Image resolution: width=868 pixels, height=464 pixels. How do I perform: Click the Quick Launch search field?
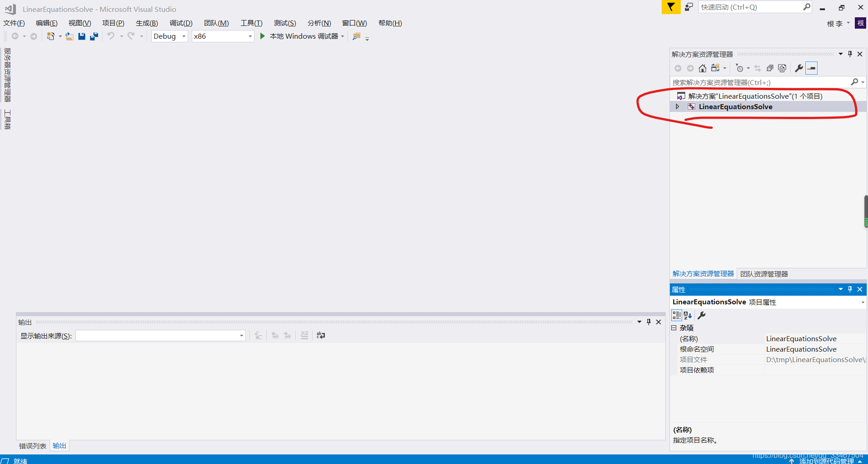(x=751, y=7)
